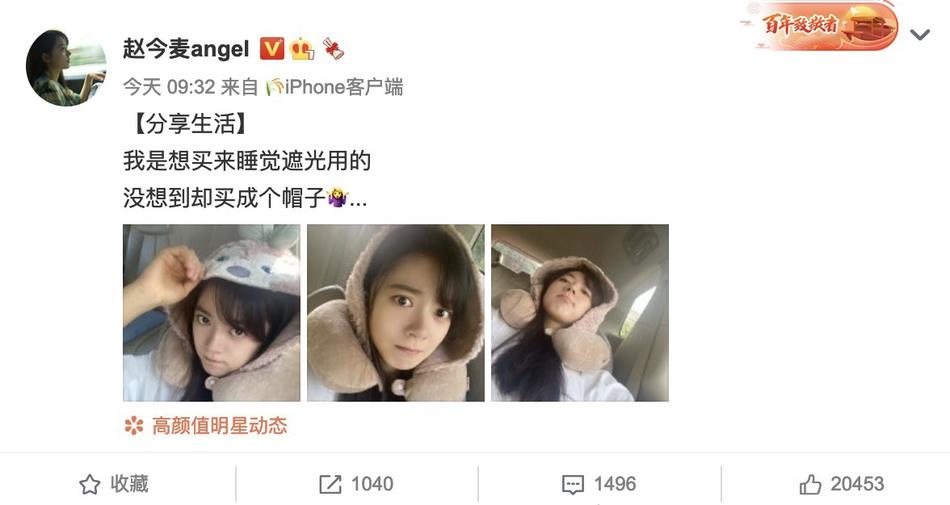Open the post options chevron dropdown
Viewport: 950px width, 505px height.
tap(920, 35)
